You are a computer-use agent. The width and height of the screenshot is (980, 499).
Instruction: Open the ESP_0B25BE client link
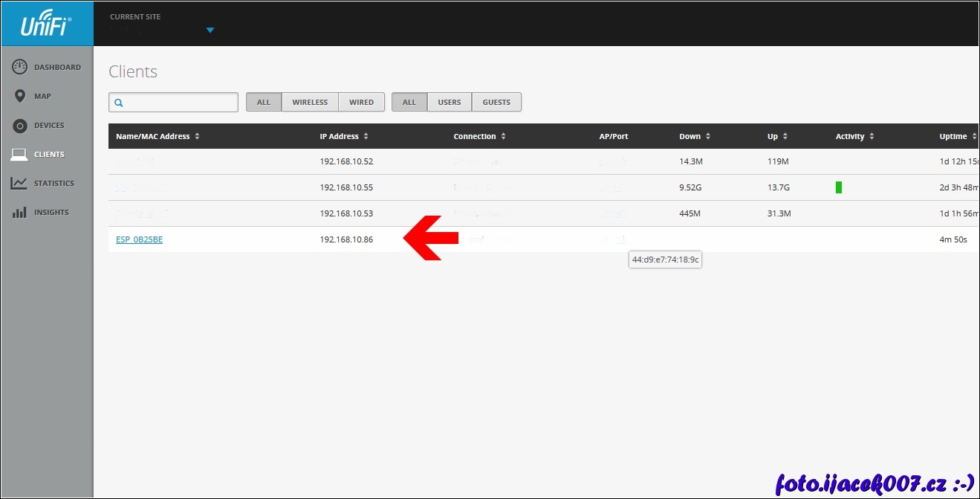tap(139, 239)
